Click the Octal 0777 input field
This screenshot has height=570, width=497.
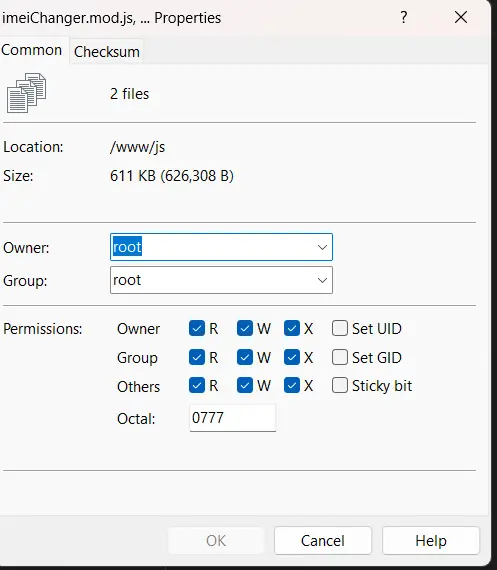click(233, 418)
